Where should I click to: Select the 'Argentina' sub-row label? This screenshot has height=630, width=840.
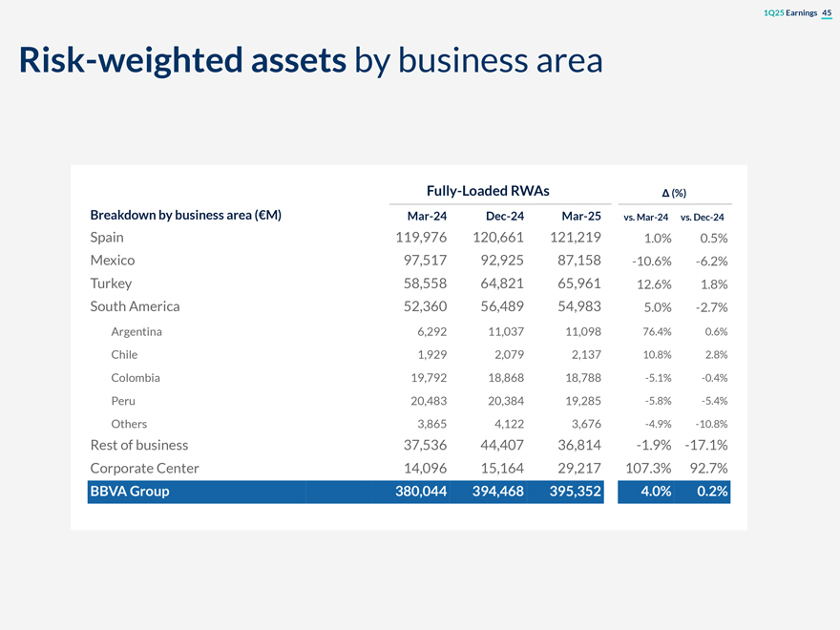point(136,331)
